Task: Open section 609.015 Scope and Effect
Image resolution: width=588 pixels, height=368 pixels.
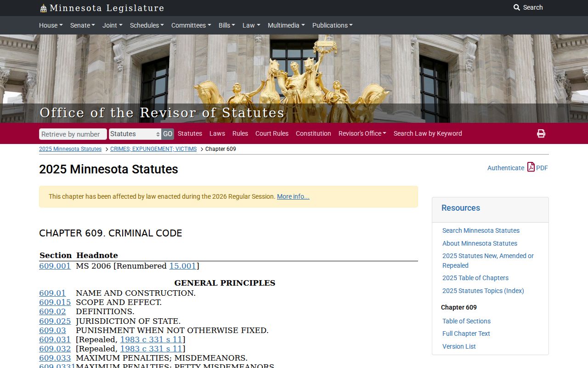Action: (55, 302)
